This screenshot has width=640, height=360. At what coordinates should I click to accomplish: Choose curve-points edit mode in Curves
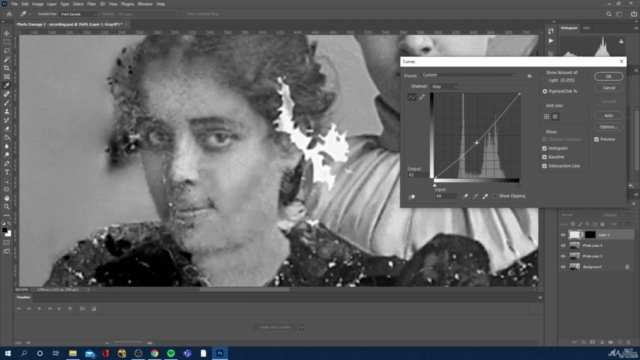click(411, 97)
